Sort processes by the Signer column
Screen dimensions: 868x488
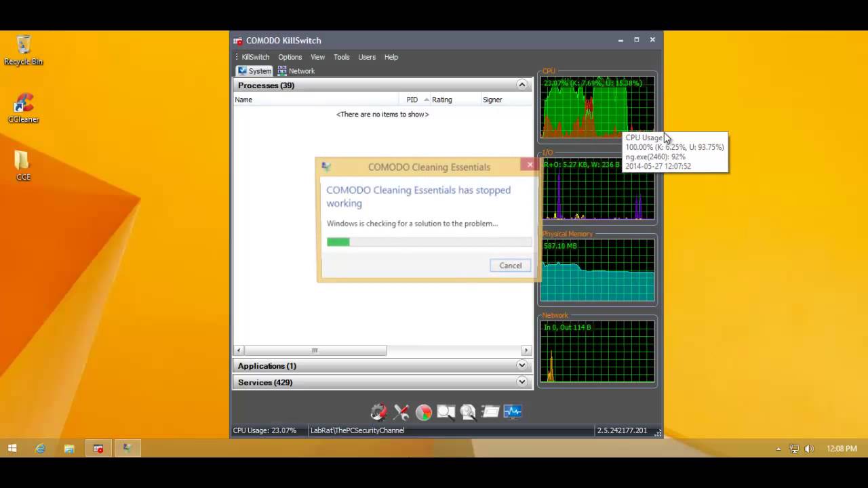(507, 100)
